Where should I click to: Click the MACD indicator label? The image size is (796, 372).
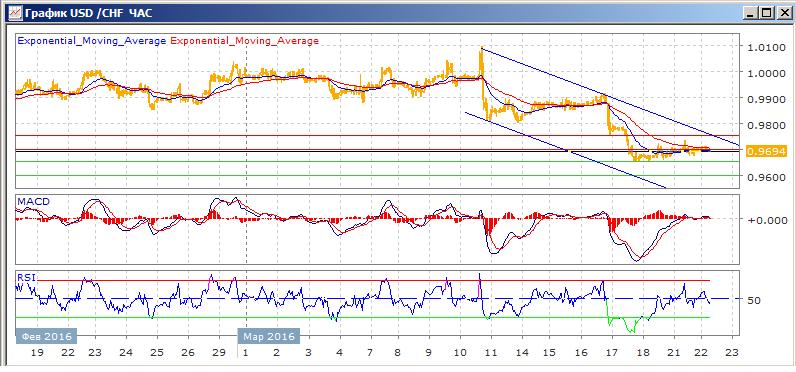[x=34, y=201]
